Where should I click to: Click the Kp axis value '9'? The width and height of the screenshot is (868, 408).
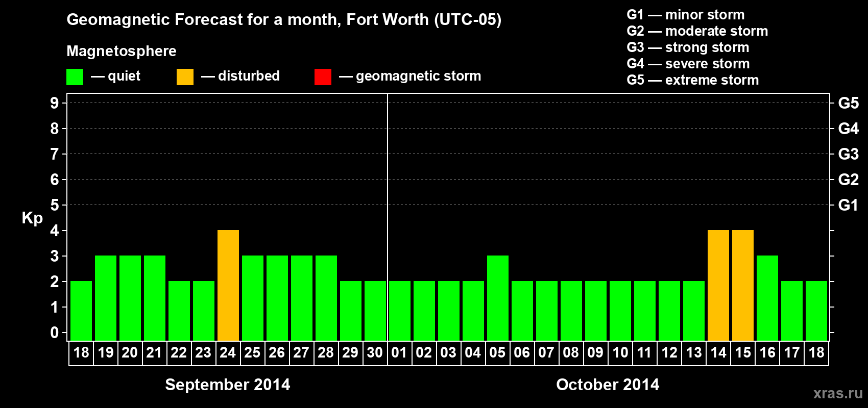click(55, 103)
